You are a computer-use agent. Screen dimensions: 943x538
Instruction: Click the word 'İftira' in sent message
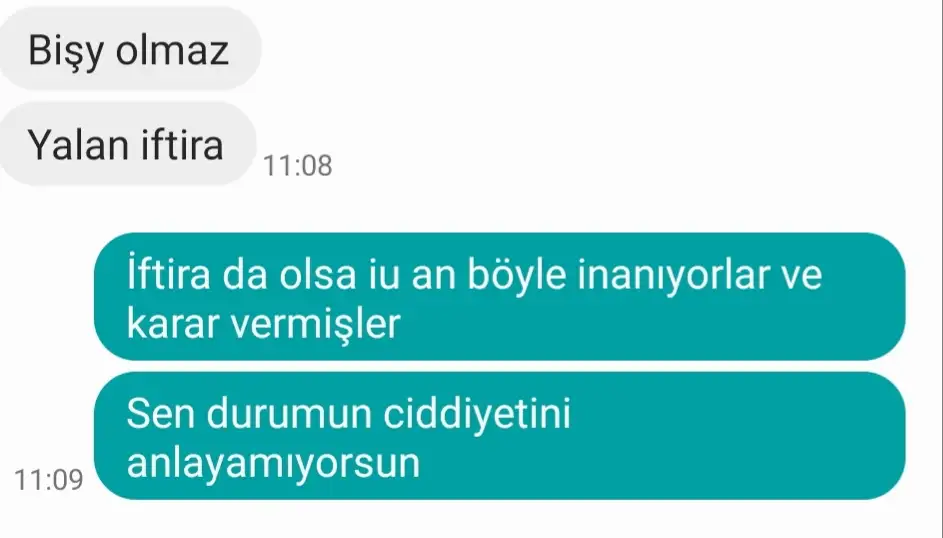[x=168, y=274]
